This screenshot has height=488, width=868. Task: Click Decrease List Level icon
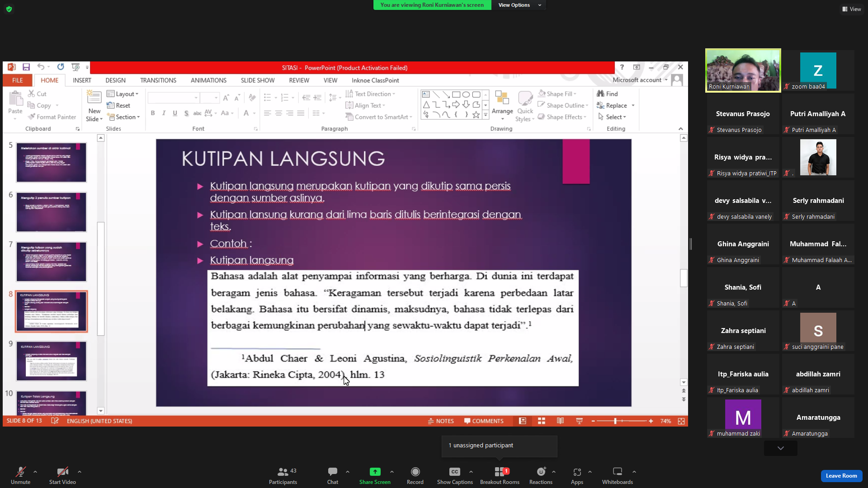pyautogui.click(x=306, y=98)
